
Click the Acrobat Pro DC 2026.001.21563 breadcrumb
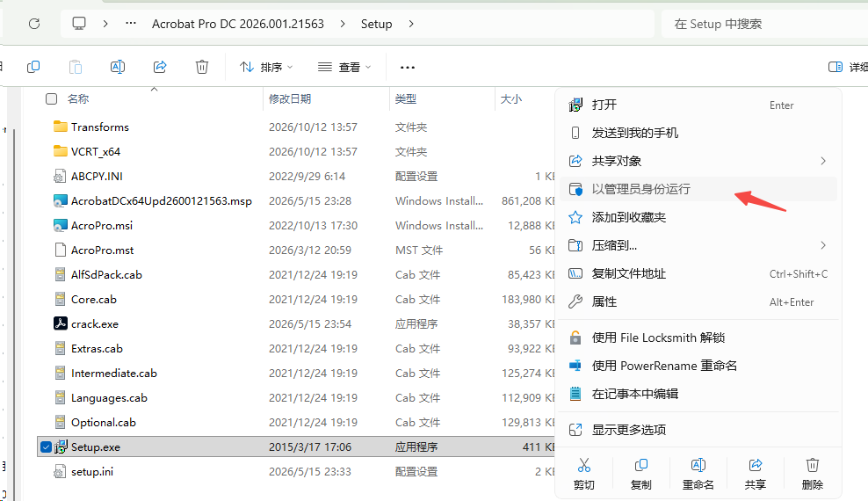pyautogui.click(x=238, y=24)
